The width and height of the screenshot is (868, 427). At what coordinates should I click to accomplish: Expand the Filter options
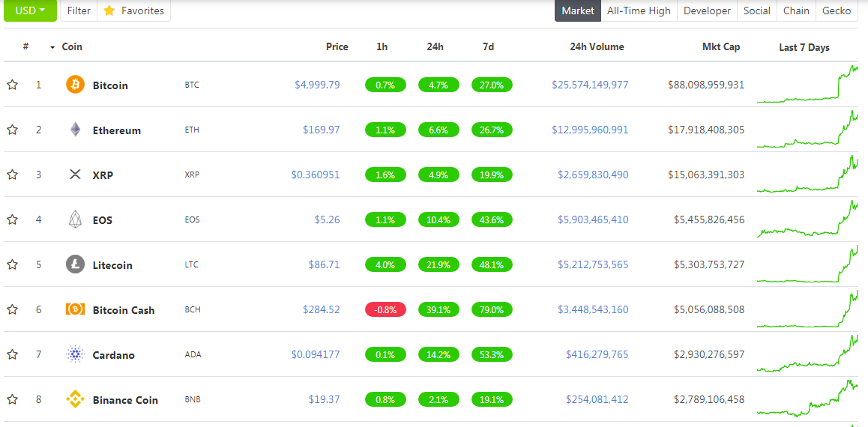pos(79,10)
